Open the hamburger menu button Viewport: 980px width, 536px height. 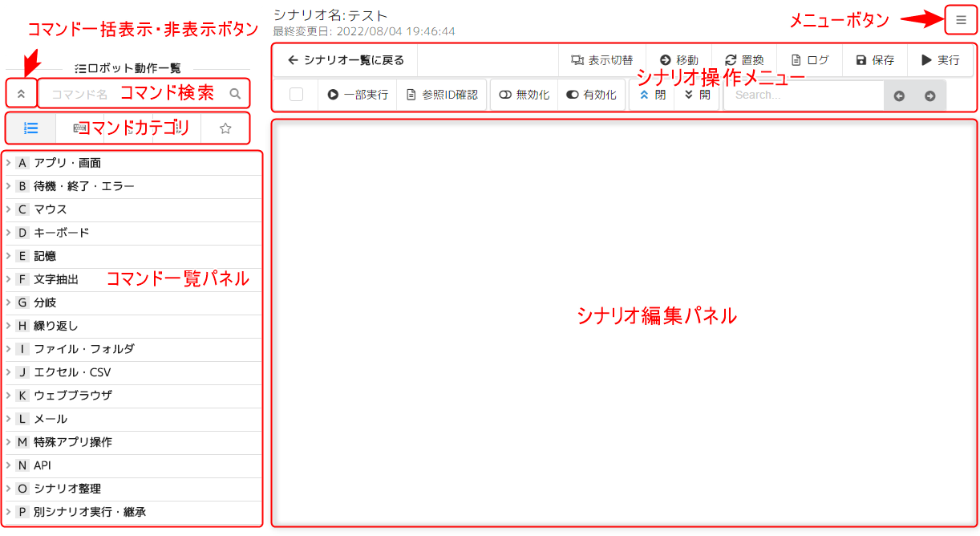click(x=961, y=20)
